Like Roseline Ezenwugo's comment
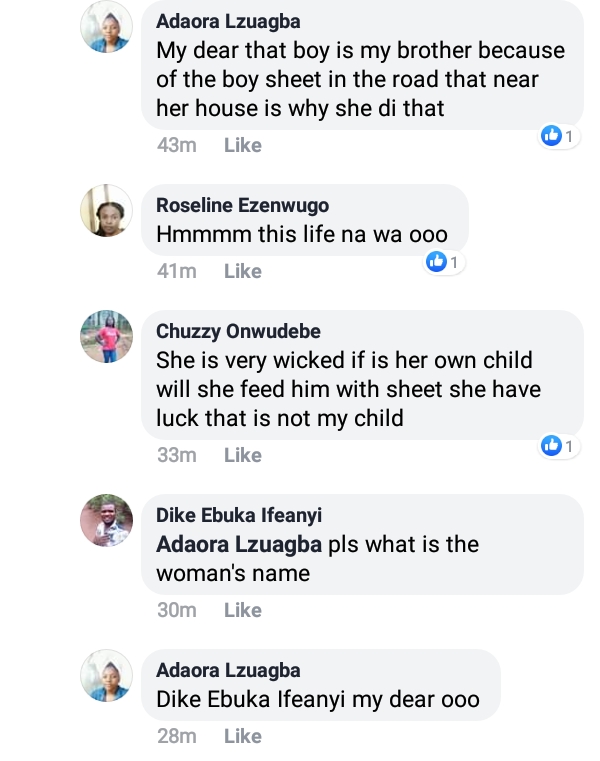Viewport: 600px width, 761px height. pyautogui.click(x=242, y=271)
